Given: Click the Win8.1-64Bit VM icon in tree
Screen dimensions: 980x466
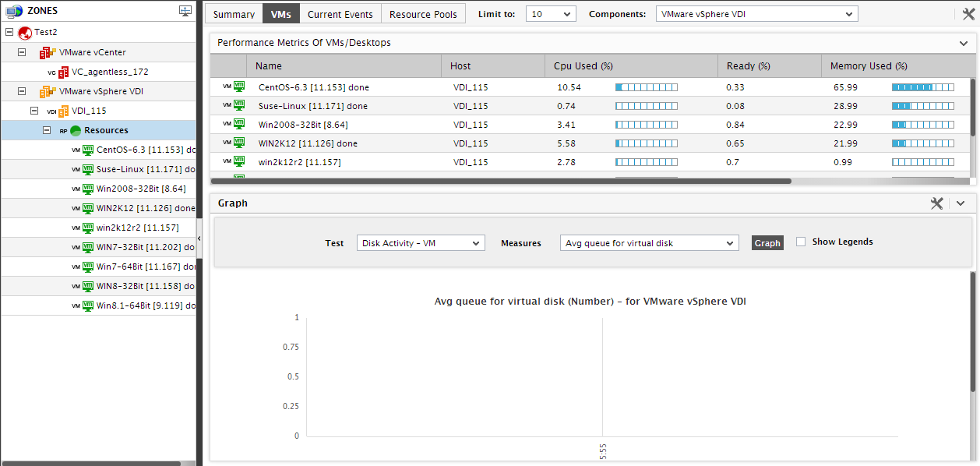Looking at the screenshot, I should point(88,305).
